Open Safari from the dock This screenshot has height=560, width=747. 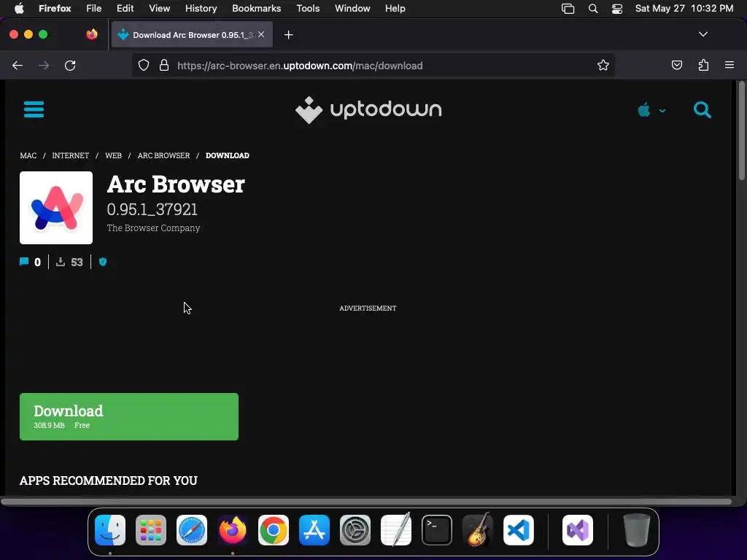click(x=192, y=530)
